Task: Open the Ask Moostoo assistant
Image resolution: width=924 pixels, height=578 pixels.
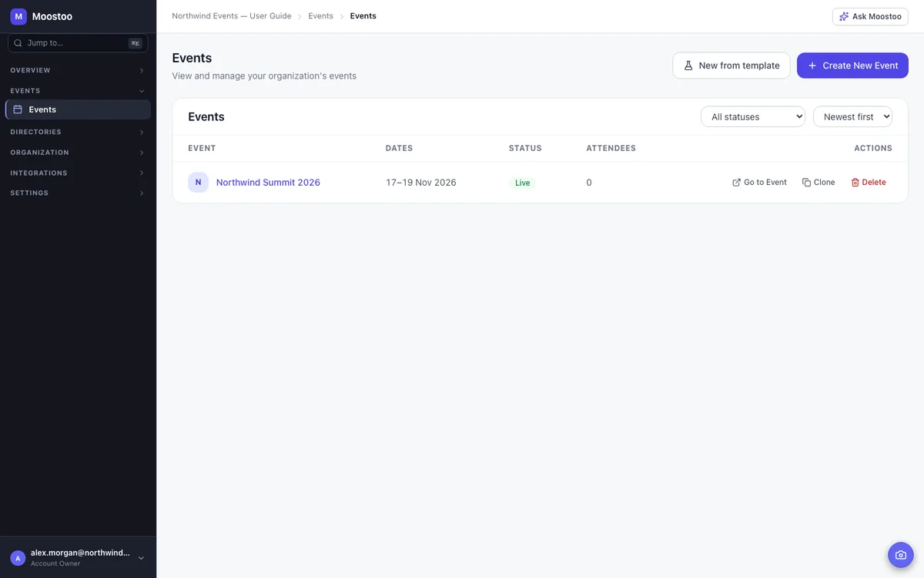Action: tap(870, 16)
